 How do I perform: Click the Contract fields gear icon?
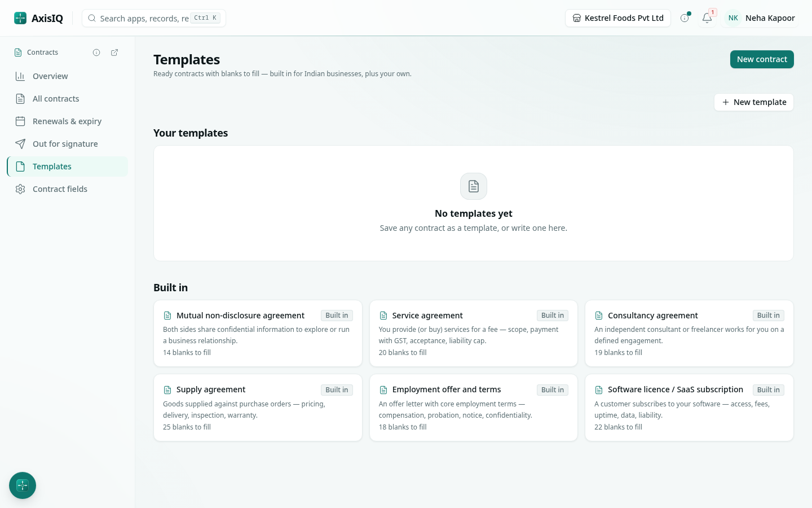tap(20, 189)
